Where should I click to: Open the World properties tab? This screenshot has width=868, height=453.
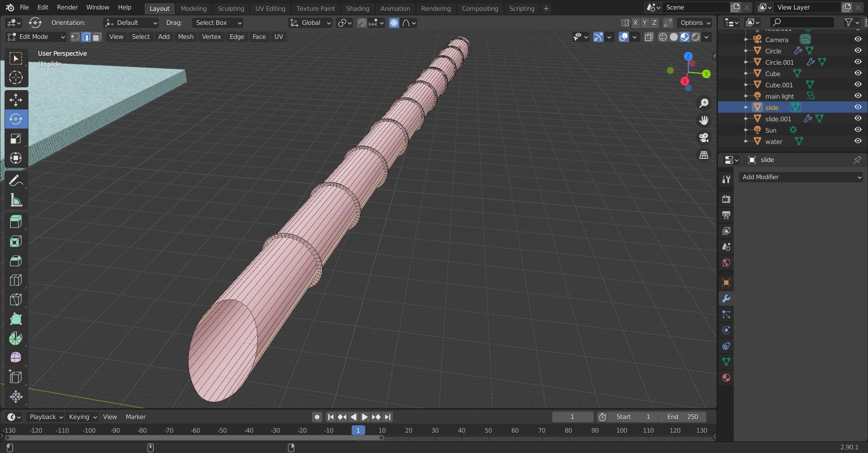[726, 263]
